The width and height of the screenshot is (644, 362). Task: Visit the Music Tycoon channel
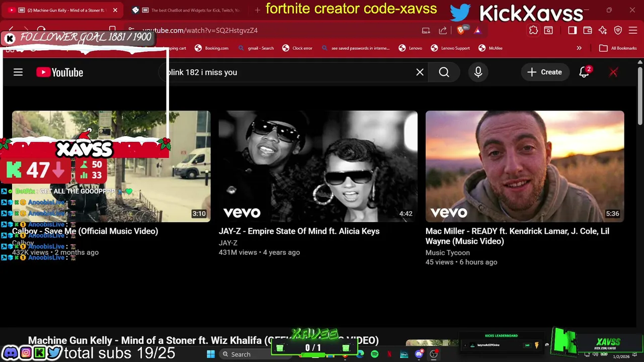448,253
